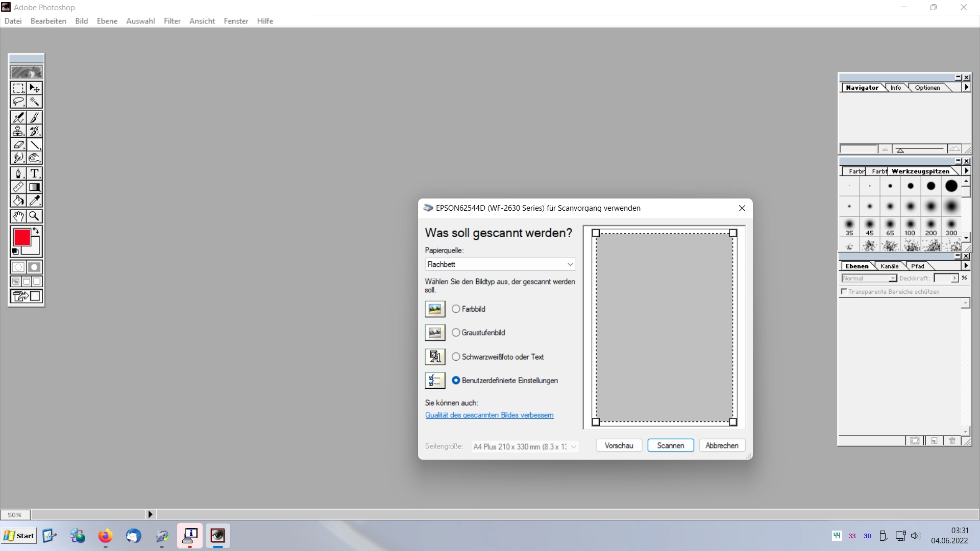Switch to Quick Mask mode
The image size is (980, 551).
click(35, 267)
